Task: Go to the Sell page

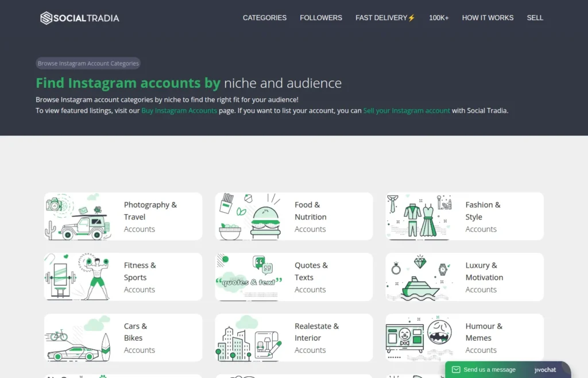Action: (535, 18)
